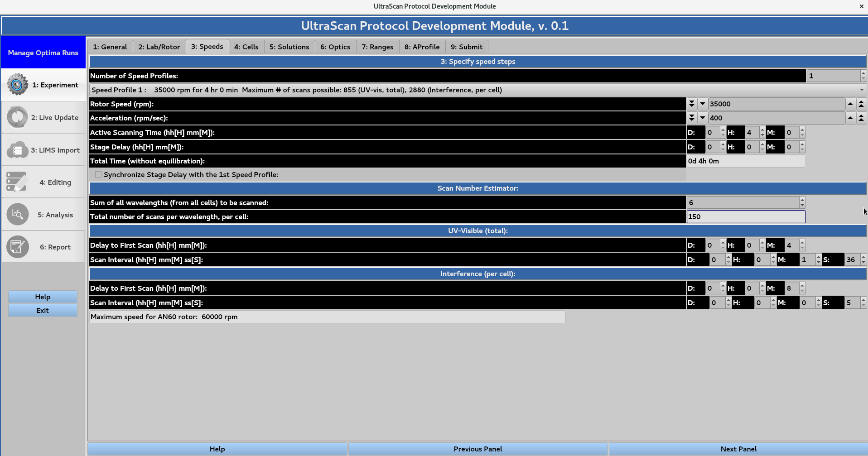This screenshot has width=868, height=456.
Task: Click the double-arrow preset icon beside Acceleration
Action: [x=692, y=118]
